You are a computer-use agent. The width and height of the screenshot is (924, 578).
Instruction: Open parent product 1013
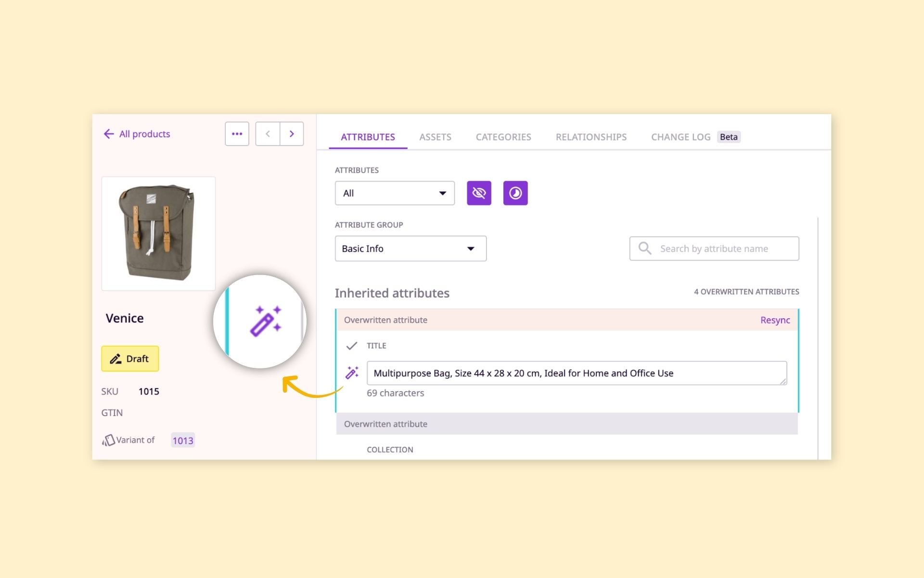pos(182,440)
